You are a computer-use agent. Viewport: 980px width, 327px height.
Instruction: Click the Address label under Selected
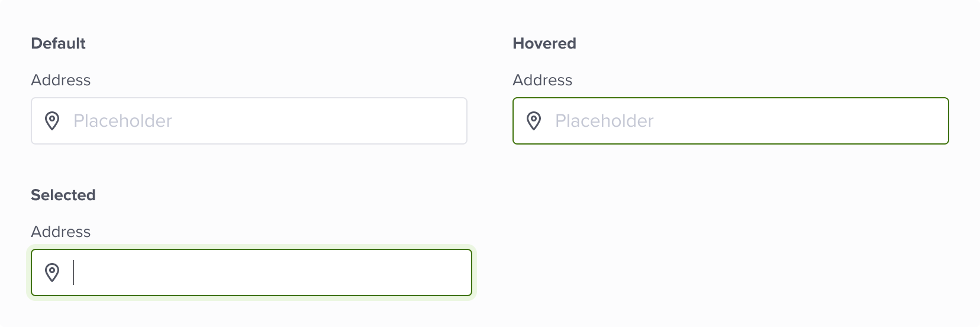61,232
